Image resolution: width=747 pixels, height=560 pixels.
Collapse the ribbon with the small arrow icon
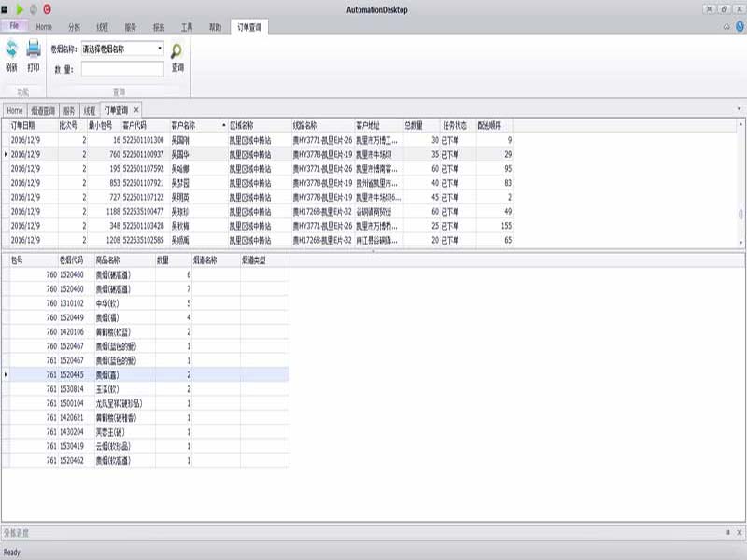pyautogui.click(x=726, y=27)
